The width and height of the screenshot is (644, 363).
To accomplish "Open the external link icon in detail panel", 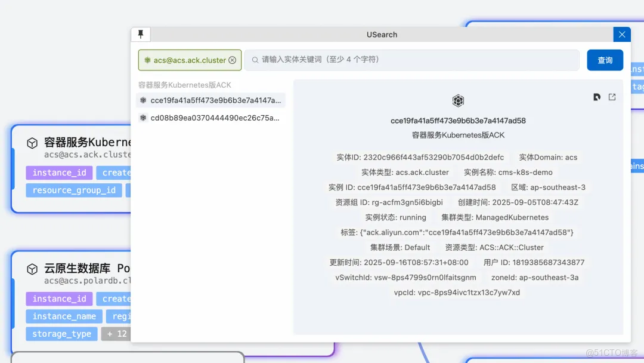I will point(612,97).
